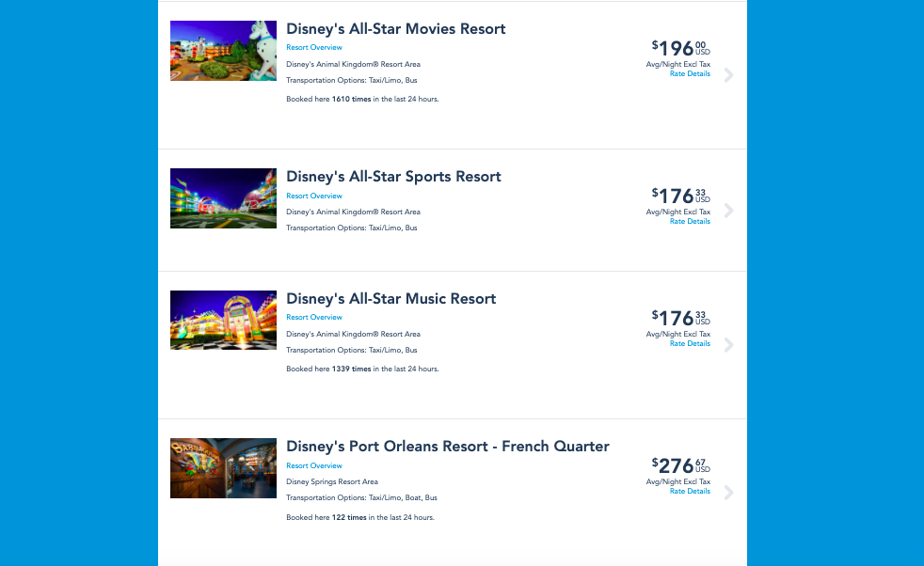Select the Disney's All-Star Sports Resort title
924x566 pixels.
click(393, 177)
